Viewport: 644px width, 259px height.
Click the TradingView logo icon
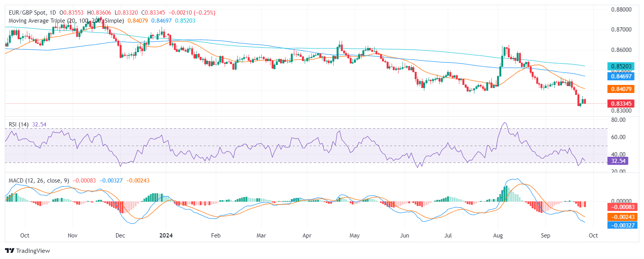pyautogui.click(x=10, y=251)
